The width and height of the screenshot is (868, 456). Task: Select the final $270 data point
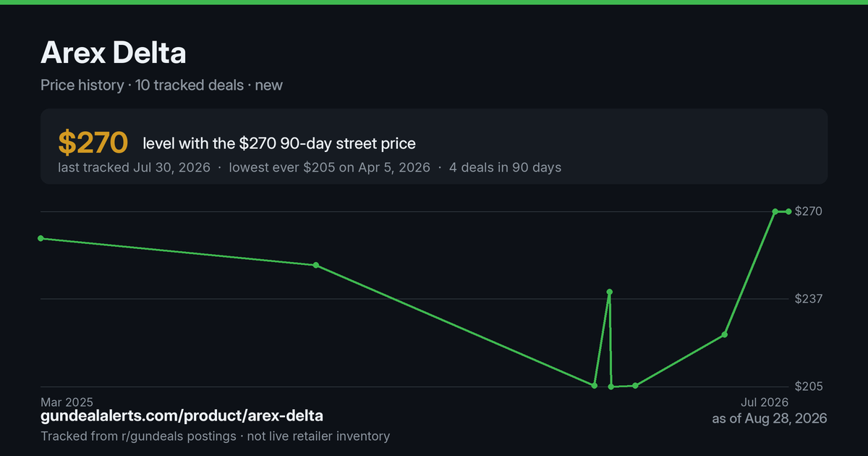point(788,211)
